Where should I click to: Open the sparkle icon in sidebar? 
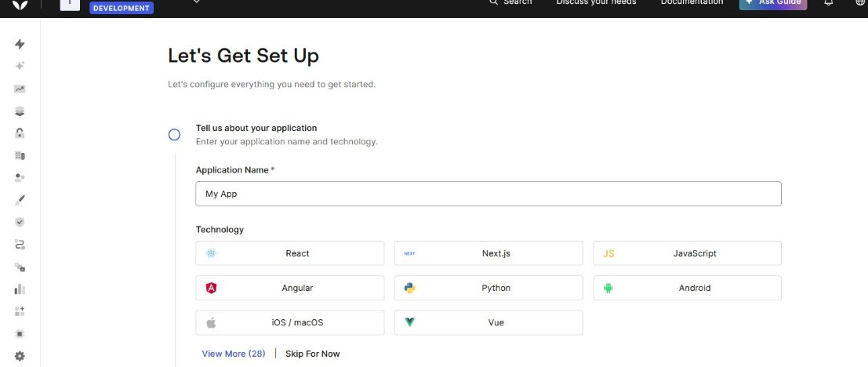tap(20, 66)
